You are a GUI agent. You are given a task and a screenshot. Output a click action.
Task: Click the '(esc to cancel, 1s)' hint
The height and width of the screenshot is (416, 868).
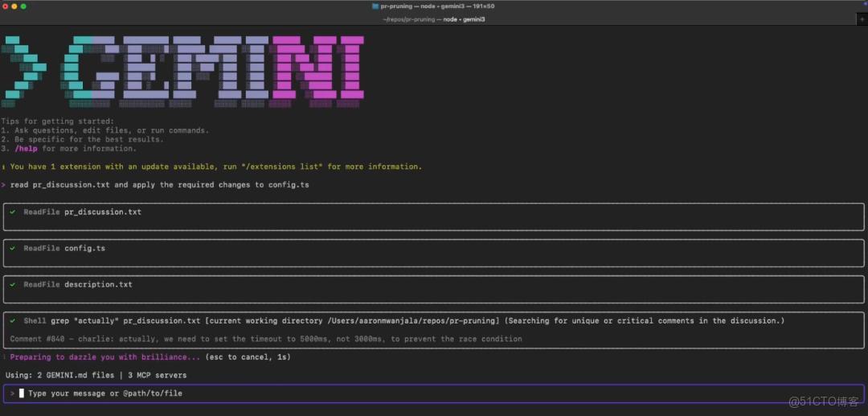coord(248,356)
